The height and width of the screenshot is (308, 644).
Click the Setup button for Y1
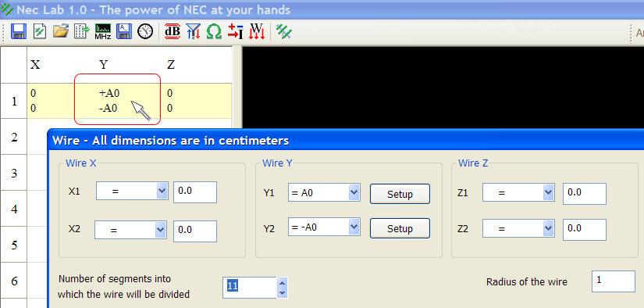[x=400, y=194]
